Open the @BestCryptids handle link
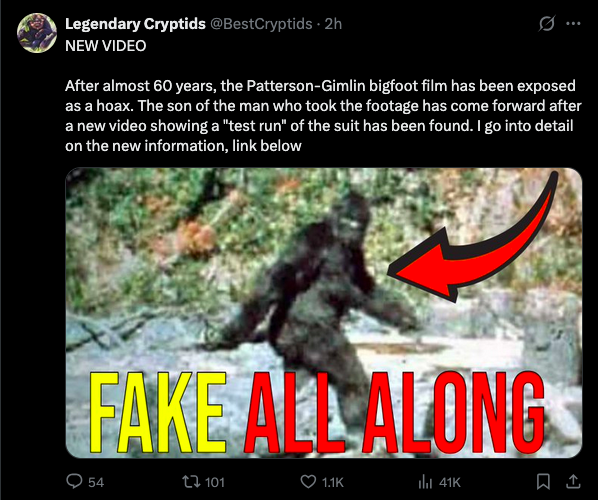This screenshot has width=598, height=500. (261, 24)
